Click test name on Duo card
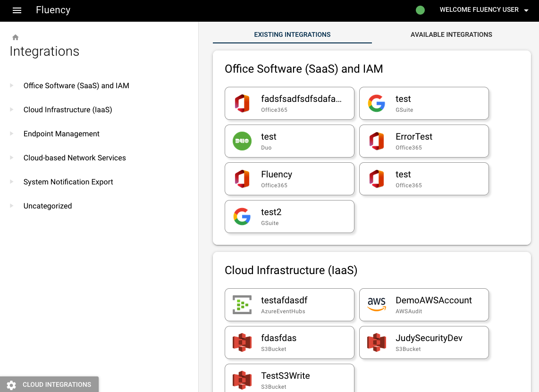Viewport: 539px width, 392px height. click(x=269, y=137)
